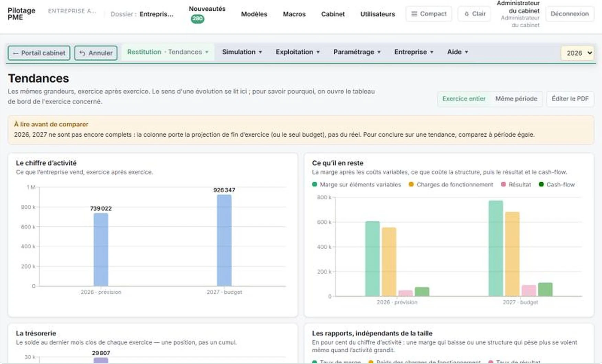Click the ENTREPRISE A... label in header
The image size is (602, 364).
[x=72, y=11]
